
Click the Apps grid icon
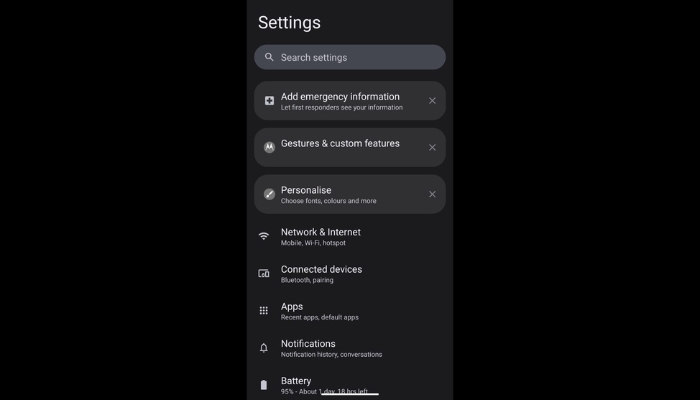(x=264, y=310)
